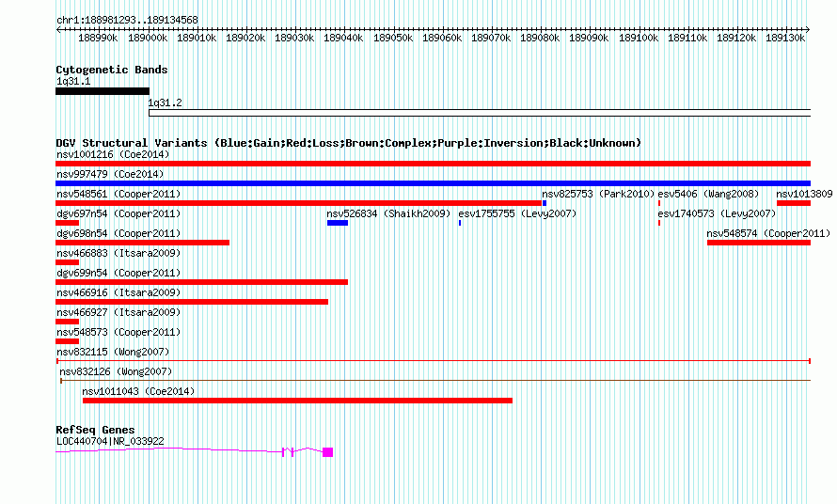Open the dgv698n54 (Cooper2011) variant label
837x504 pixels.
click(118, 233)
